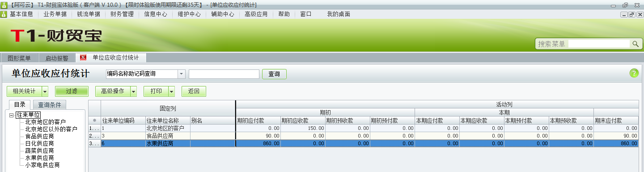The width and height of the screenshot is (644, 172).
Task: Switch to the 目录 panel tab
Action: [20, 104]
